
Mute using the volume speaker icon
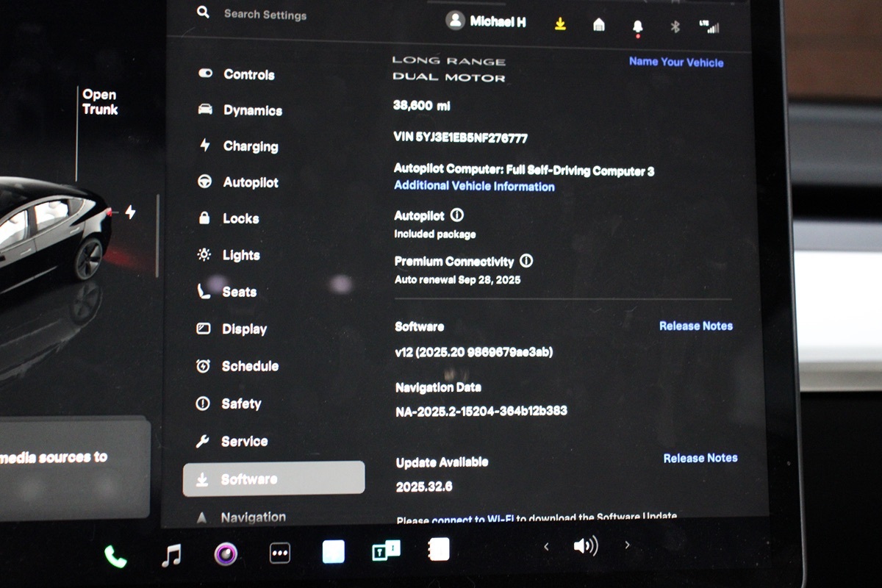585,546
